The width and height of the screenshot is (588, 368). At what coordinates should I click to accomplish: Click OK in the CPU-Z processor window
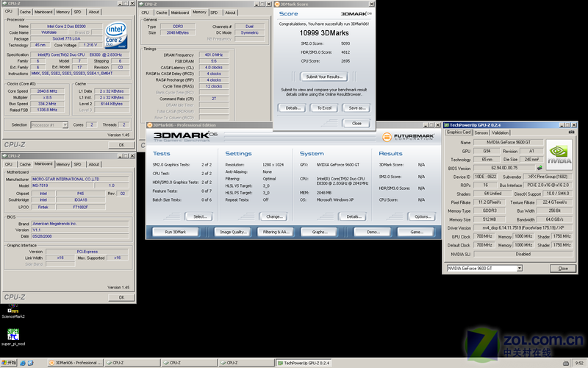[121, 145]
